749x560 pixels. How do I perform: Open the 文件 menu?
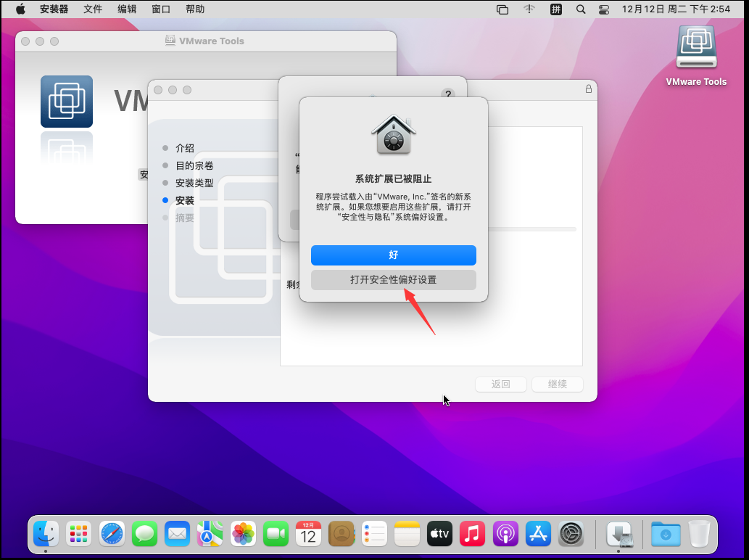click(x=93, y=9)
